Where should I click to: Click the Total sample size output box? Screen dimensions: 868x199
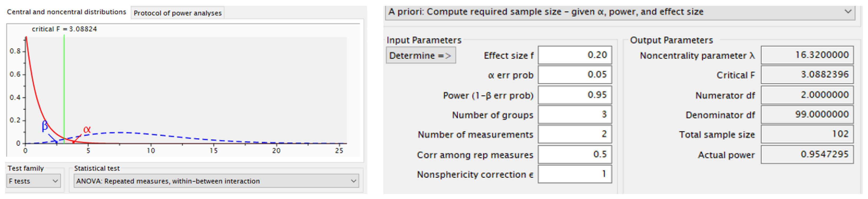tap(807, 134)
